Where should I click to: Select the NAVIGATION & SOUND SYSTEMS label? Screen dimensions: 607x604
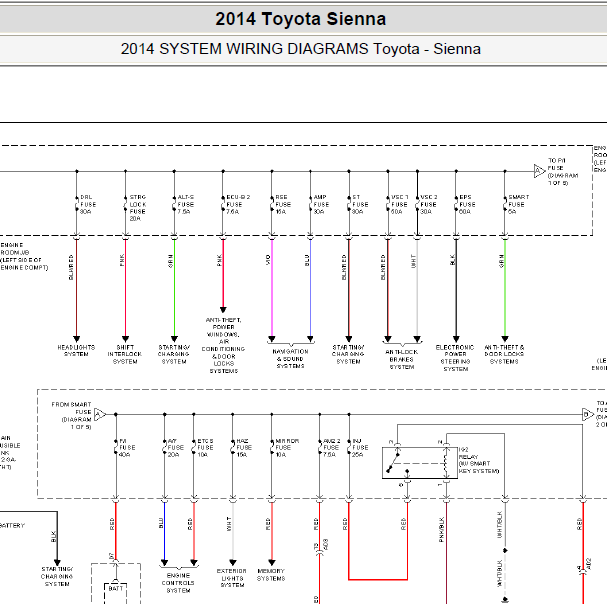(290, 359)
